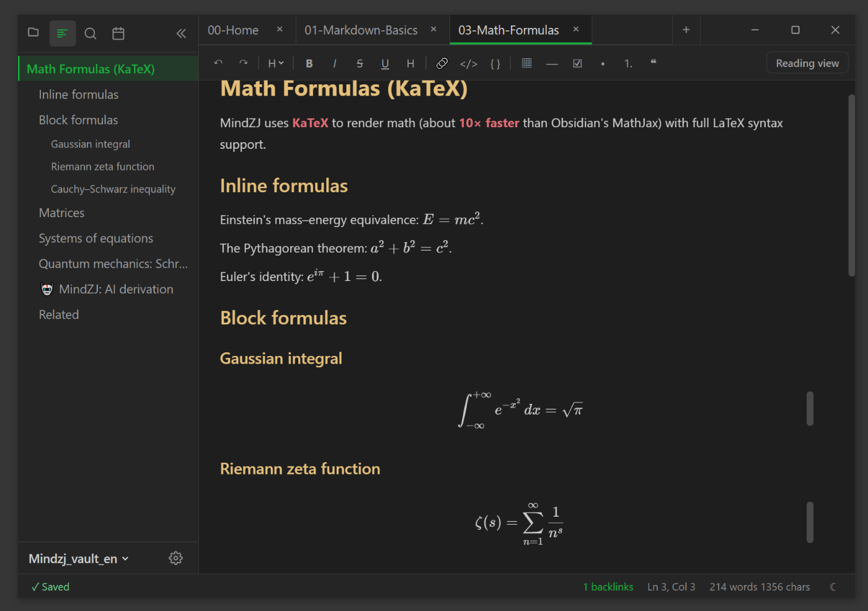The image size is (868, 611).
Task: Toggle bold formatting
Action: click(309, 63)
